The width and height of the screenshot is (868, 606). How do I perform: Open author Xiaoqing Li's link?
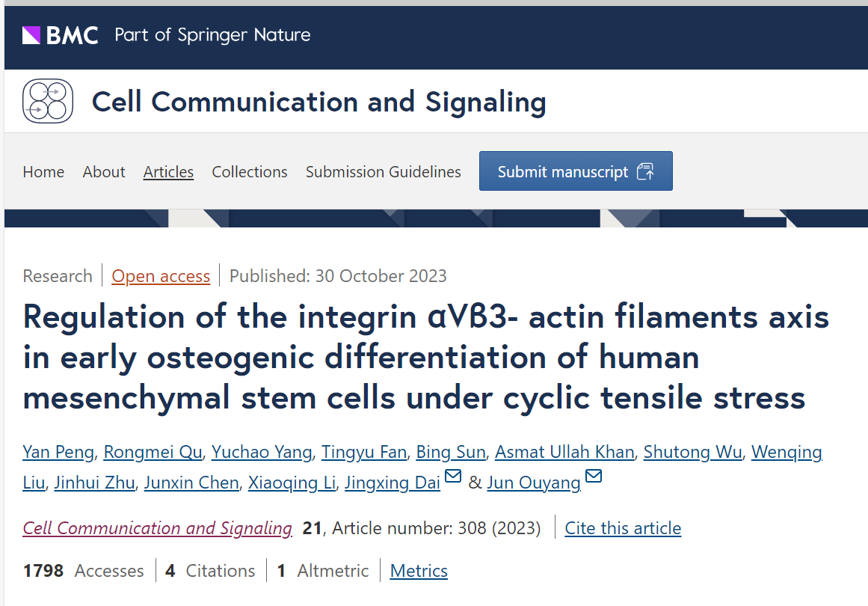point(292,483)
